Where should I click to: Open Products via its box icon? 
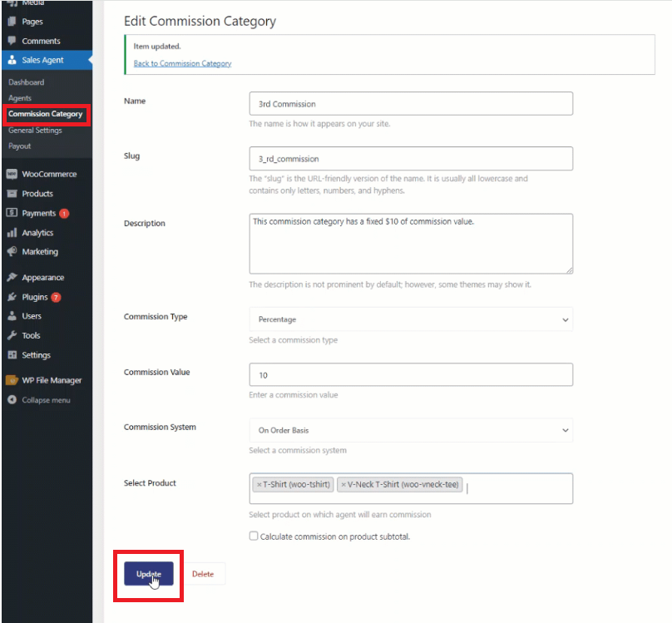coord(12,194)
